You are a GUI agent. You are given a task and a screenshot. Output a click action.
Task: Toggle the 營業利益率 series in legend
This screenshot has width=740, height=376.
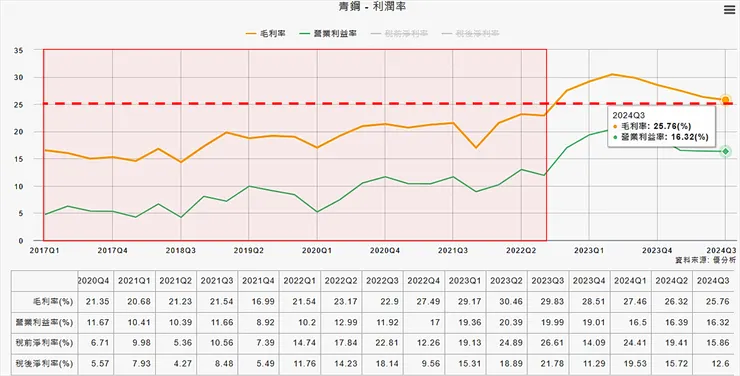point(328,33)
